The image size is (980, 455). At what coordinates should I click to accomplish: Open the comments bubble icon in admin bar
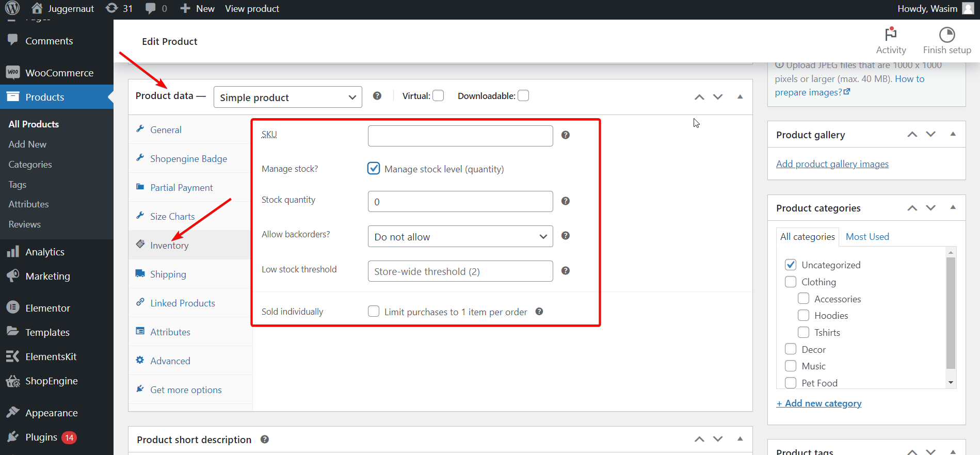(x=151, y=8)
